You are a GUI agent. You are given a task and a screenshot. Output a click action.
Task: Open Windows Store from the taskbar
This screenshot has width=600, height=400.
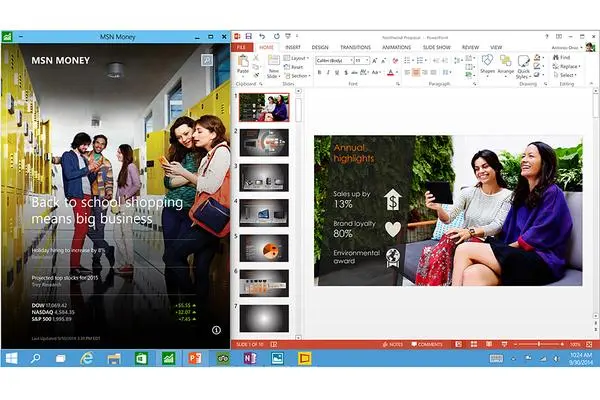coord(141,358)
